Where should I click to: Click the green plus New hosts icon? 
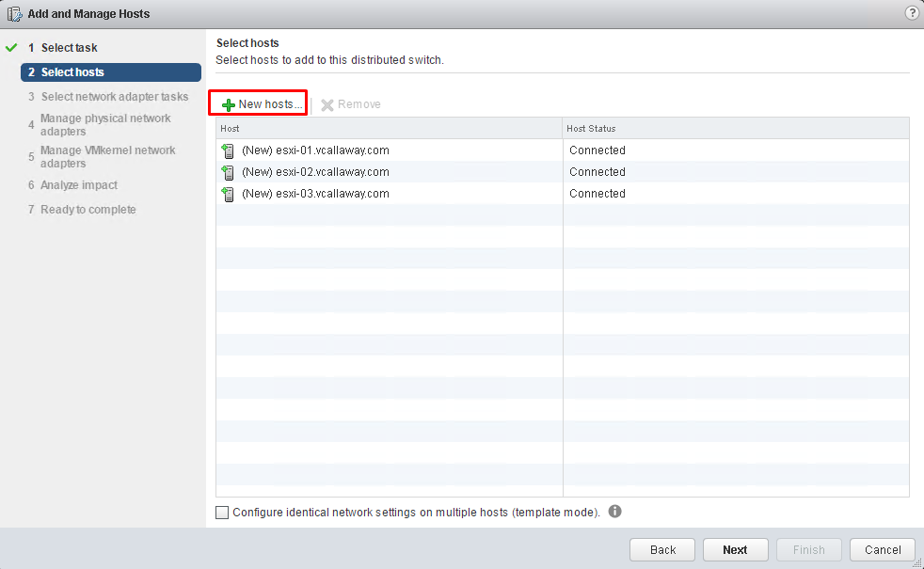[x=228, y=104]
